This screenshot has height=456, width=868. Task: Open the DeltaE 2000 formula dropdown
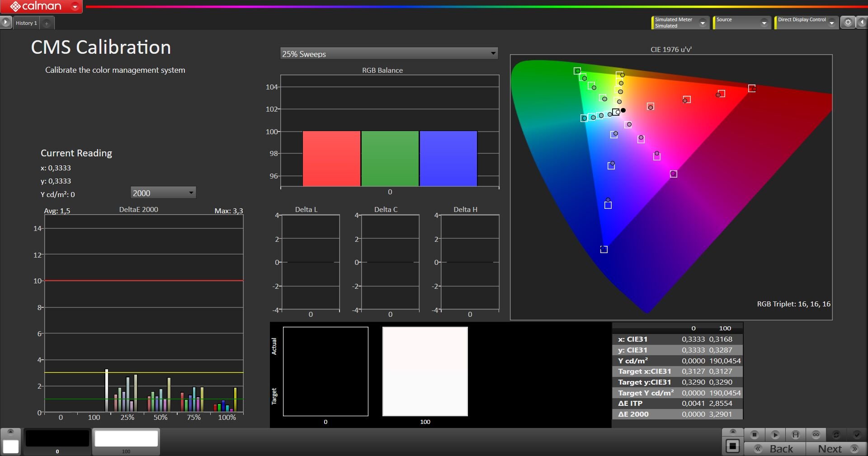191,193
